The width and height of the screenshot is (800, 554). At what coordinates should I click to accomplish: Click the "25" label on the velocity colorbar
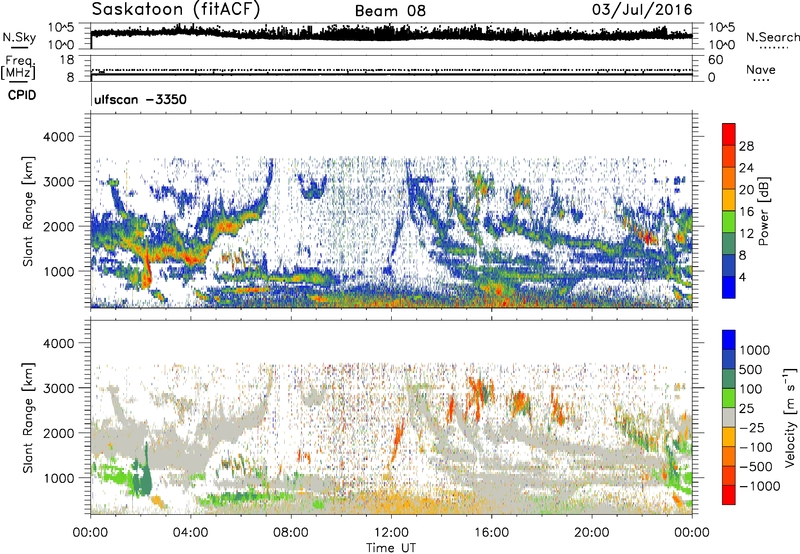tap(746, 408)
